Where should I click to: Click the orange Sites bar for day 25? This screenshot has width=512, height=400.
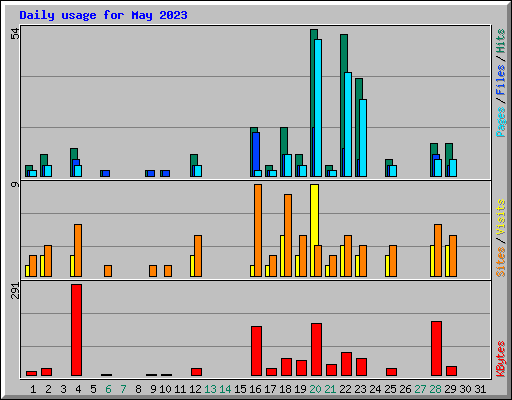click(393, 261)
